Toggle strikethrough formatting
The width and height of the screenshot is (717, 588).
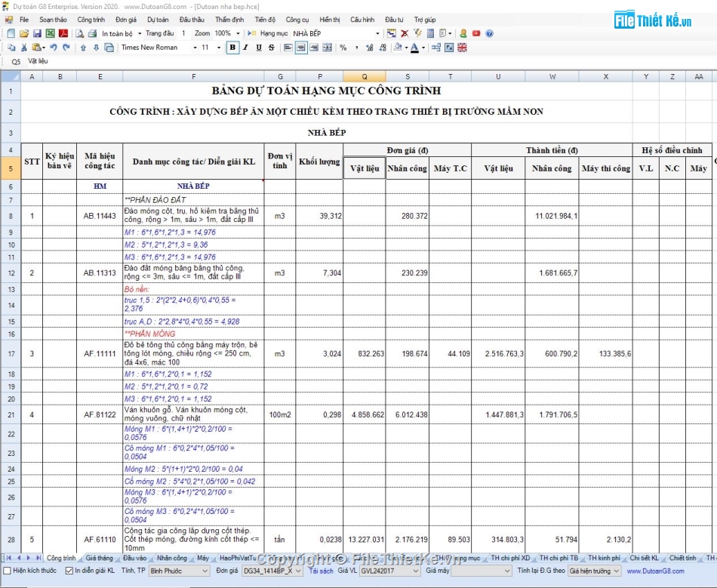pos(272,48)
